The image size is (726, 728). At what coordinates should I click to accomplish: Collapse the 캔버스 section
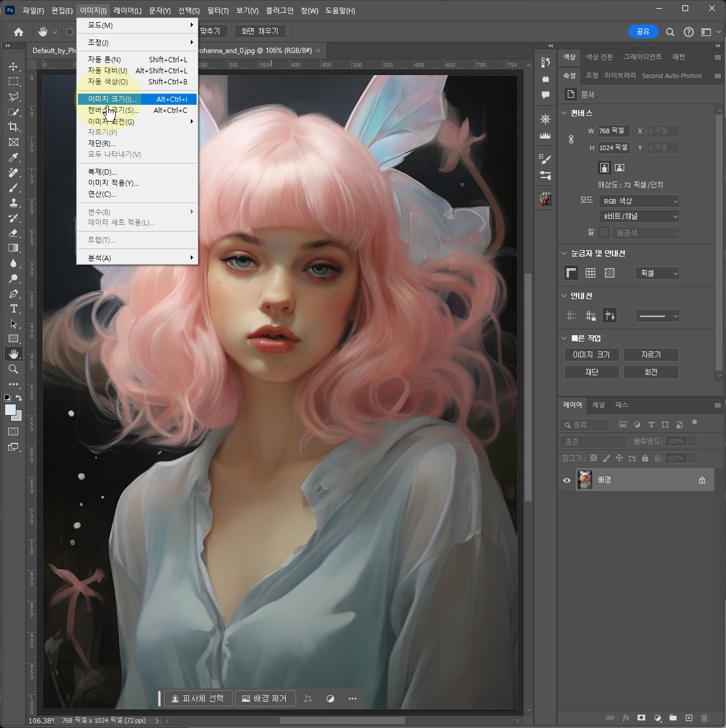point(564,113)
